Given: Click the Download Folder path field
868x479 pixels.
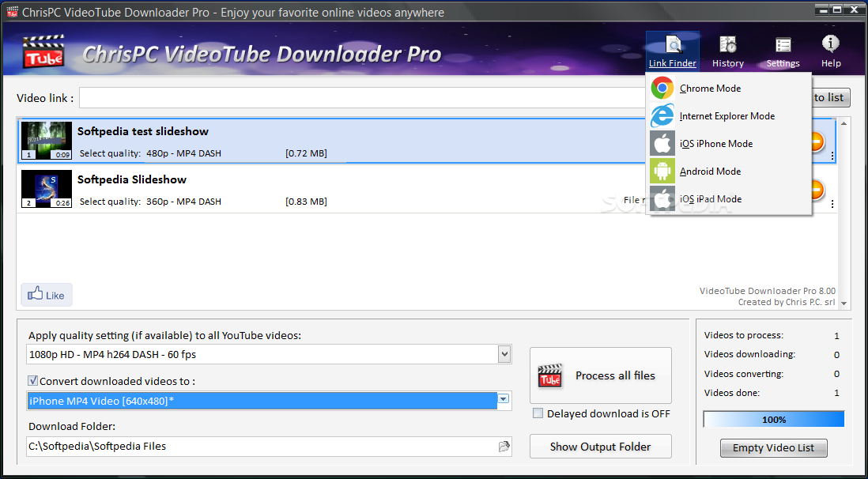Looking at the screenshot, I should (x=262, y=447).
